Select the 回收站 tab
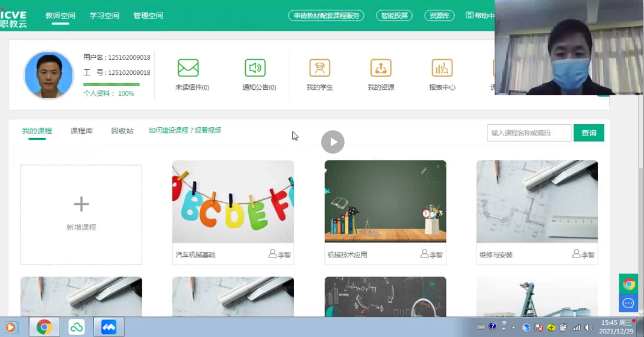Screen dimensions: 644x337 tap(122, 131)
